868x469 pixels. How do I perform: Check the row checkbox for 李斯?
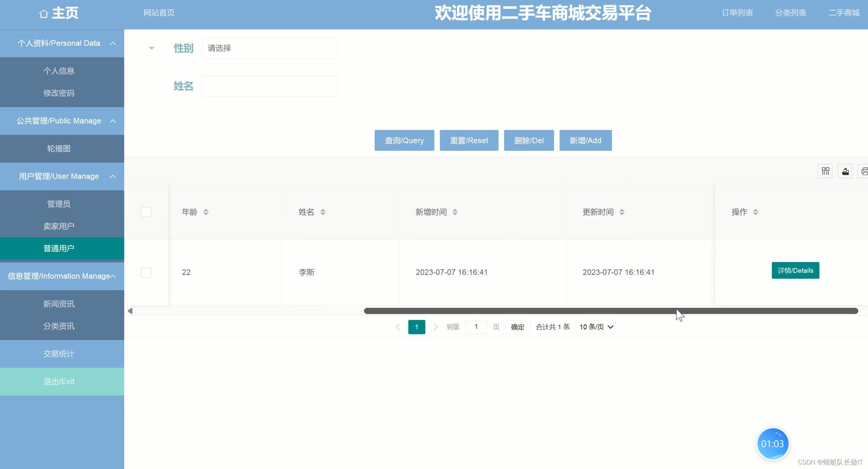pyautogui.click(x=146, y=272)
